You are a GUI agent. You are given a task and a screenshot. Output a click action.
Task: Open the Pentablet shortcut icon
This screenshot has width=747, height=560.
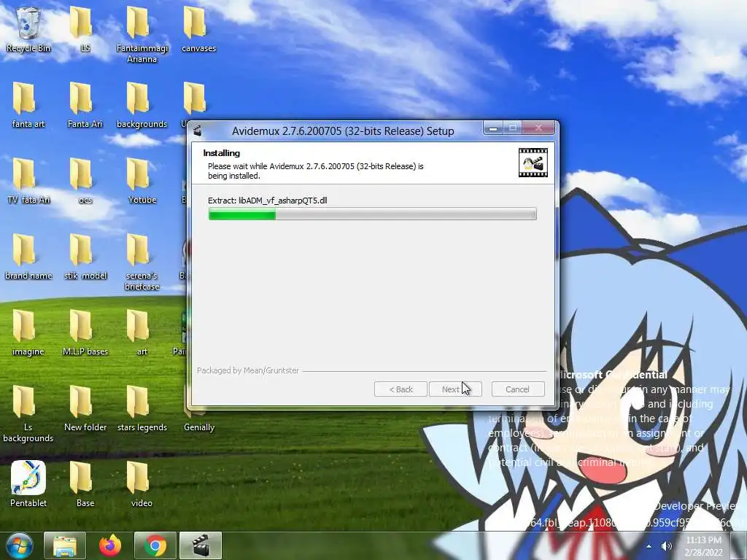[28, 484]
